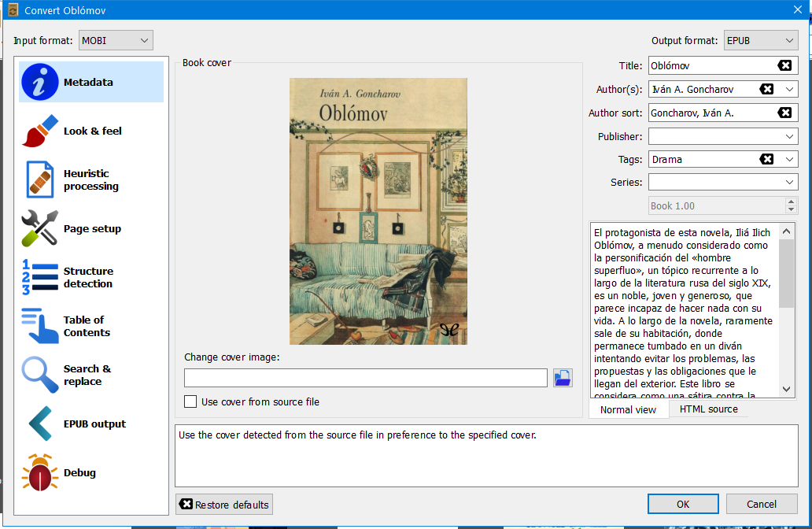Click the 'Iván A. Goncharov' text in Author(s) field
The image size is (812, 529).
[693, 89]
